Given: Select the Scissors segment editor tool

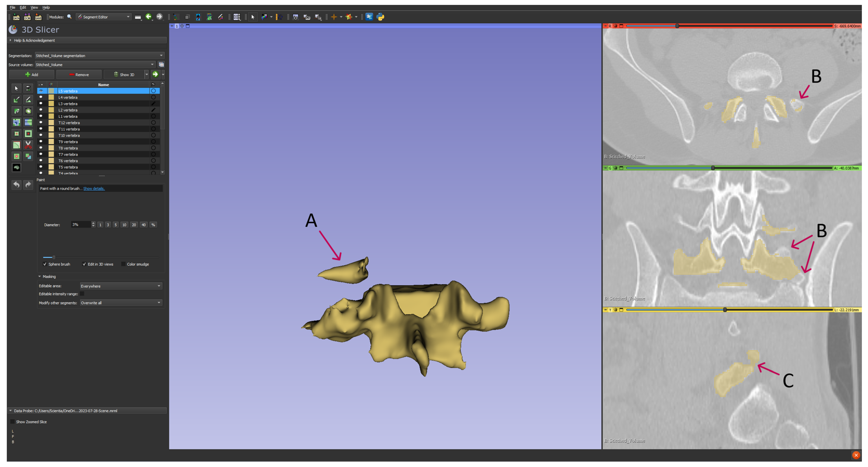Looking at the screenshot, I should pos(28,145).
